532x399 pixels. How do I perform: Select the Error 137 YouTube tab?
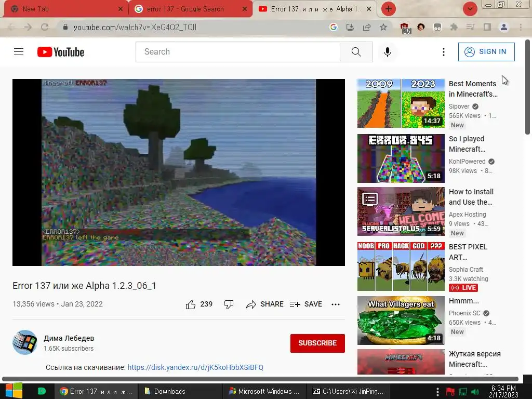pyautogui.click(x=314, y=9)
